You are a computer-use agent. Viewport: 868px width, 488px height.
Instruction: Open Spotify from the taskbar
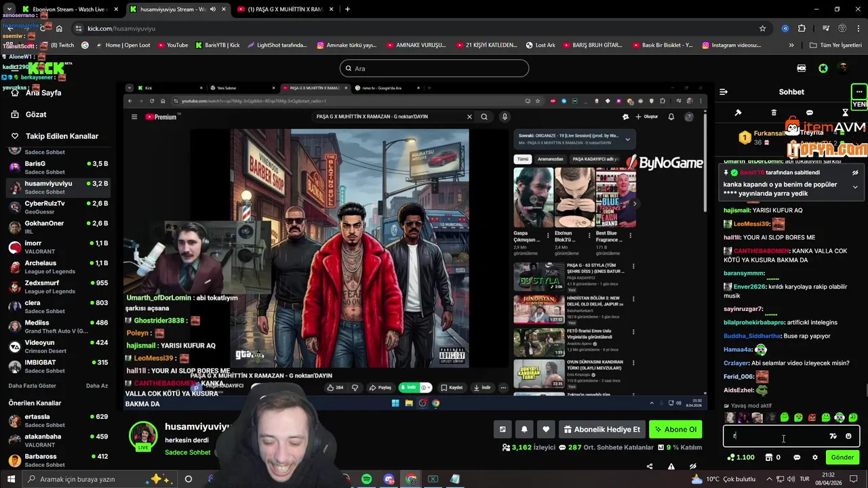point(366,479)
